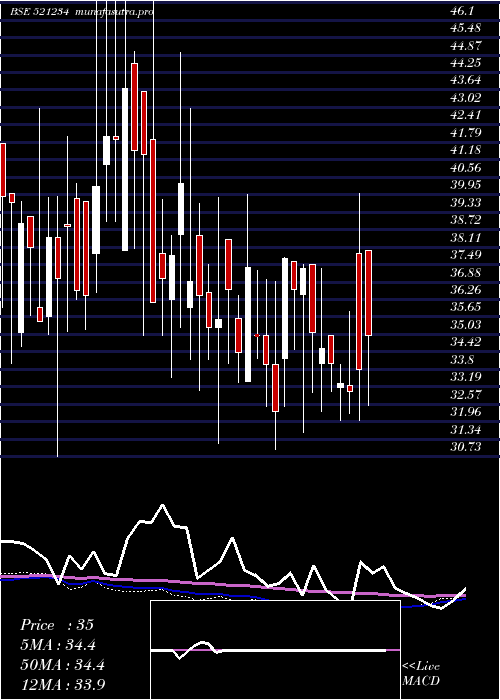Screen dimensions: 500x700
Task: Click the Price : 35 readout
Action: [57, 625]
